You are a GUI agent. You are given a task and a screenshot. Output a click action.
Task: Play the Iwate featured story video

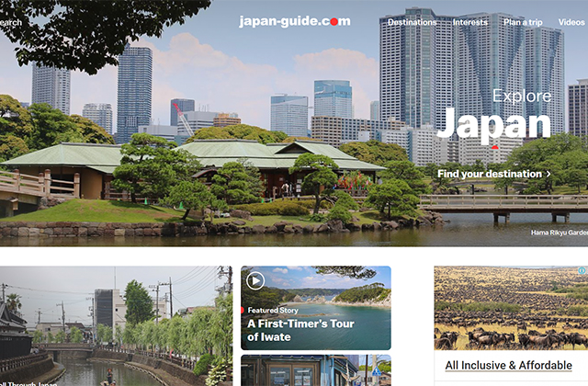click(255, 281)
